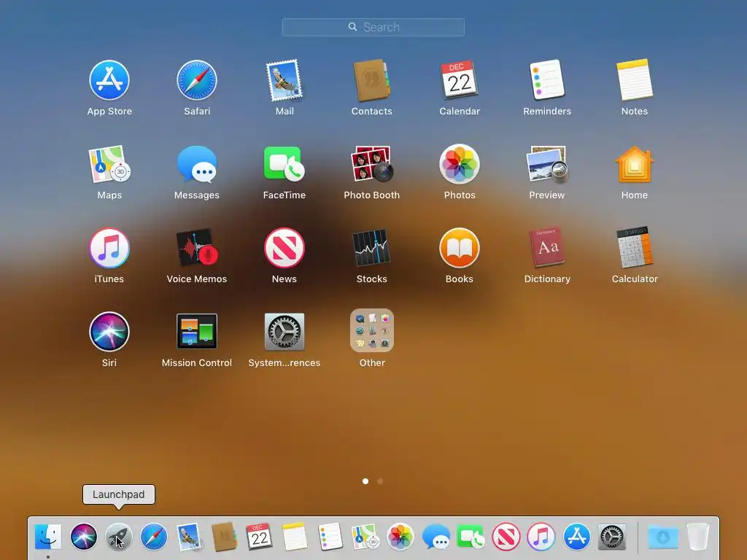Viewport: 747px width, 560px height.
Task: Click News icon in the Dock
Action: pyautogui.click(x=506, y=537)
